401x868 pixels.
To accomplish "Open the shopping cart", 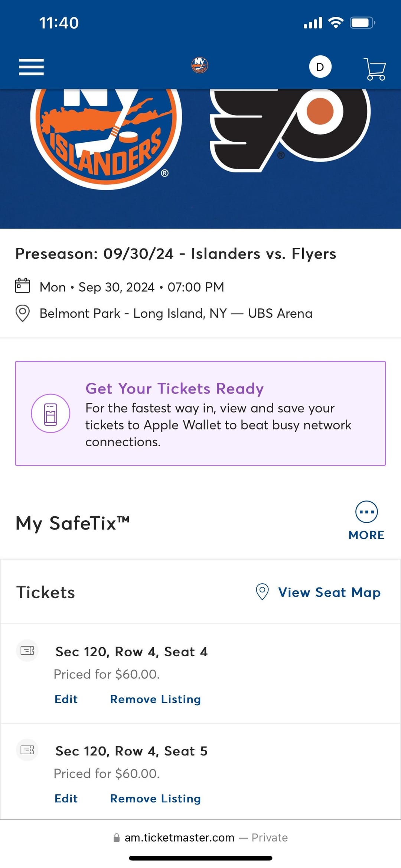I will [x=375, y=69].
